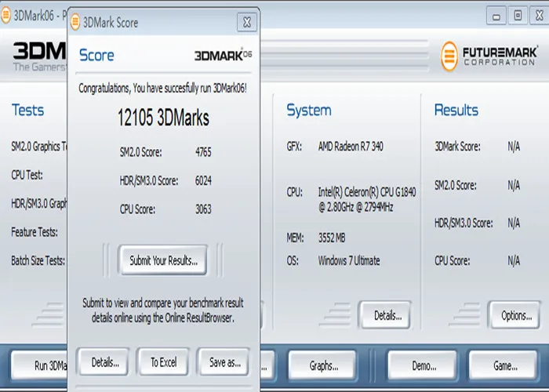Click the 3DMark Score title bar text
This screenshot has height=392, width=549.
coord(111,23)
